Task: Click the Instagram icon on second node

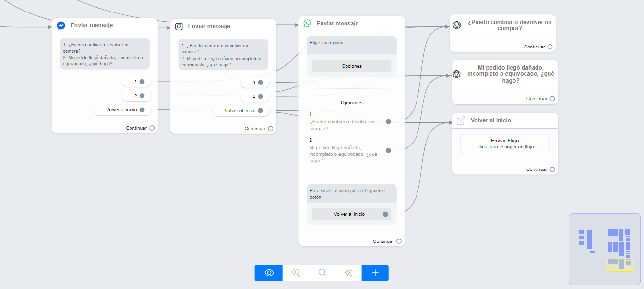Action: click(x=179, y=26)
